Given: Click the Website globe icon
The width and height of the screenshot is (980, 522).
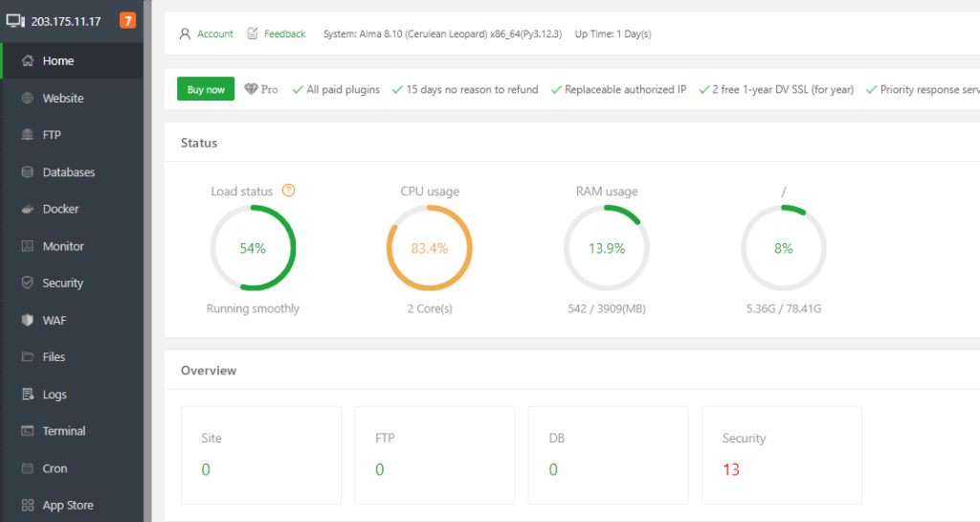Looking at the screenshot, I should (x=28, y=98).
